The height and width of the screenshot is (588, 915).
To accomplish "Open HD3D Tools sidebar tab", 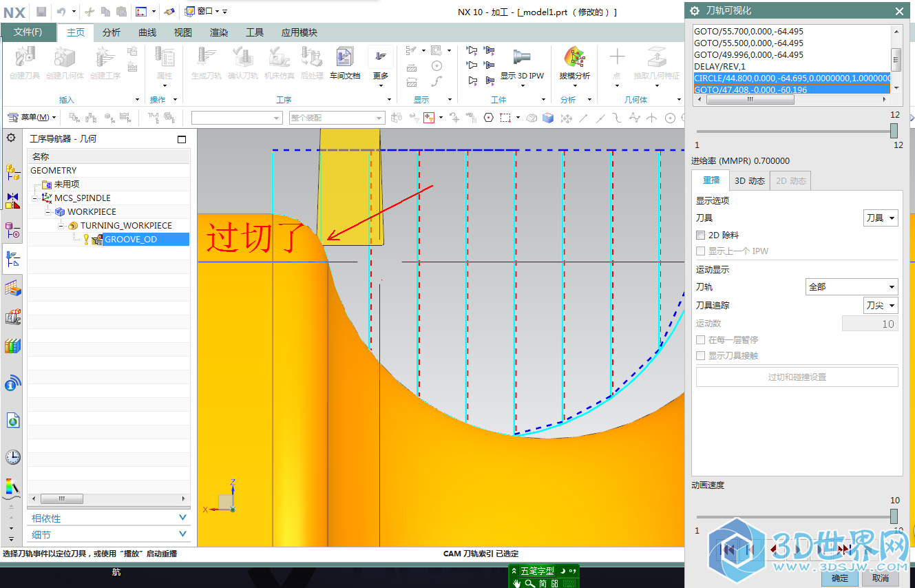I will (12, 383).
